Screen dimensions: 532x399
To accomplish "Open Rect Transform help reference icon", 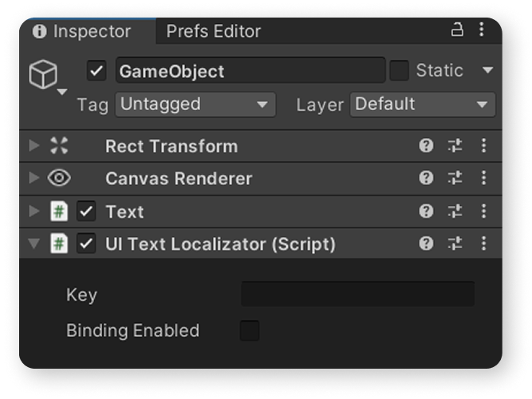I will coord(426,146).
